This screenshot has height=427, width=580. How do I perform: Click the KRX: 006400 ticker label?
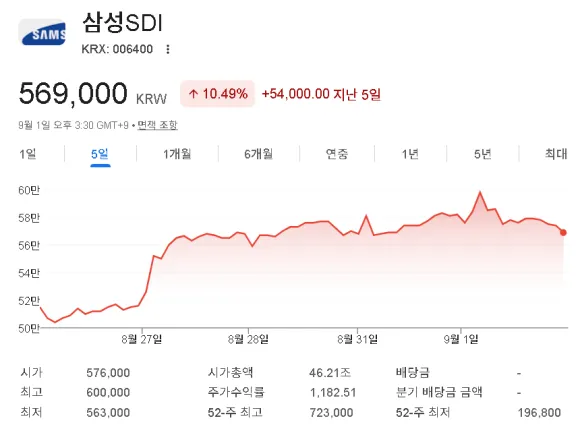(117, 49)
